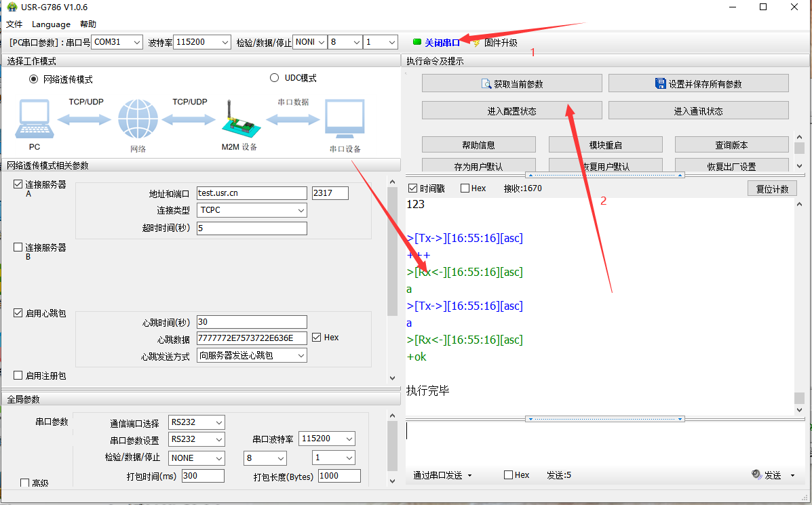Open the 文件 menu
Viewport: 812px width, 505px height.
point(14,24)
